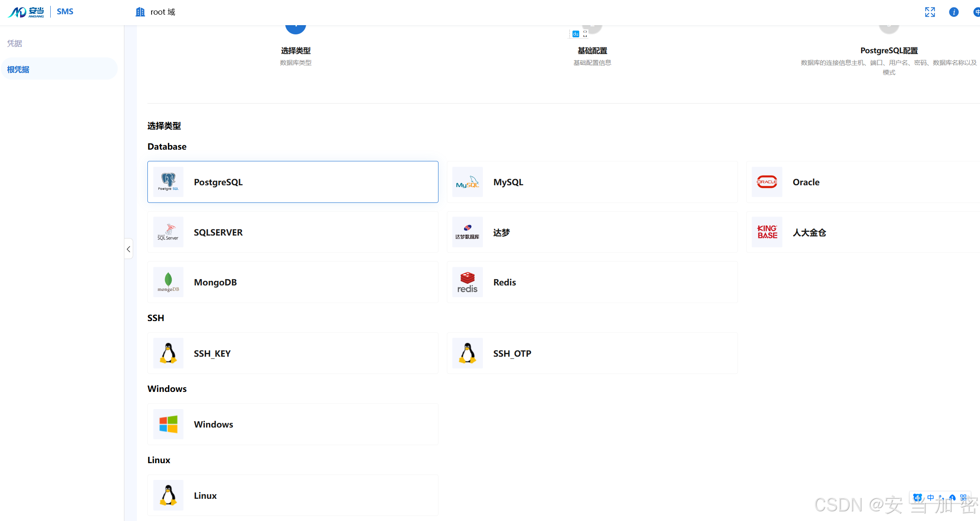Open the info icon in header

(954, 12)
